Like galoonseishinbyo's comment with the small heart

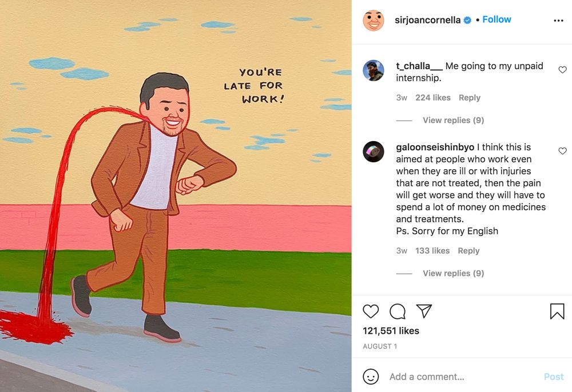tap(562, 151)
